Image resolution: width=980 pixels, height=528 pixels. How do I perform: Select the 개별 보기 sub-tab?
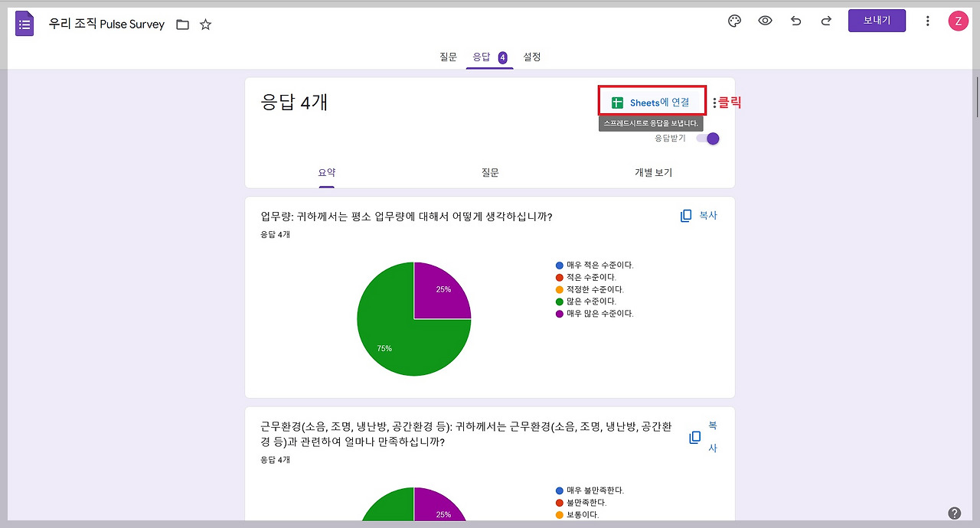point(653,173)
